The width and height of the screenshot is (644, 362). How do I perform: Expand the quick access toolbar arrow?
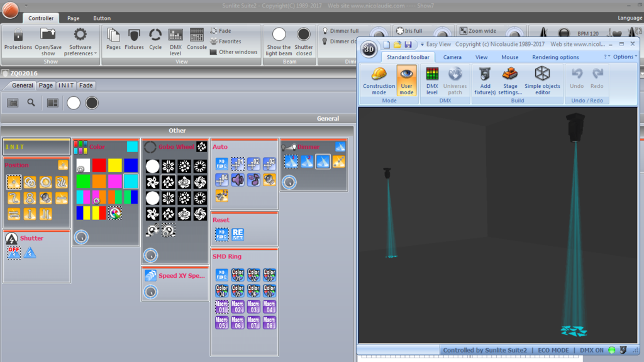pyautogui.click(x=26, y=6)
